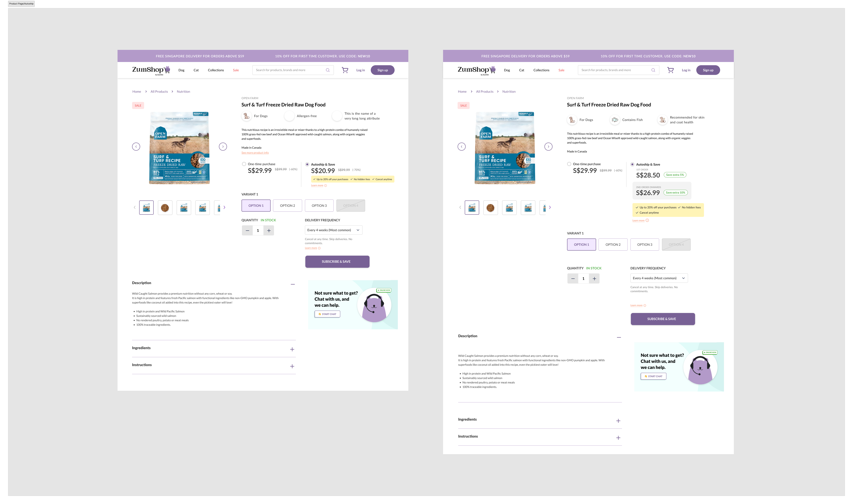Open Collections menu in left page navbar

[216, 70]
